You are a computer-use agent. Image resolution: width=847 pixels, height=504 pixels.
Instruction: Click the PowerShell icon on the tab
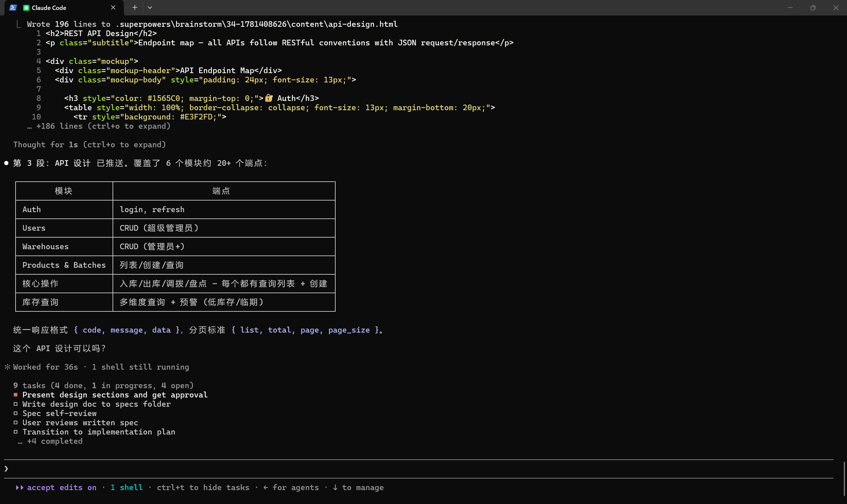coord(13,8)
